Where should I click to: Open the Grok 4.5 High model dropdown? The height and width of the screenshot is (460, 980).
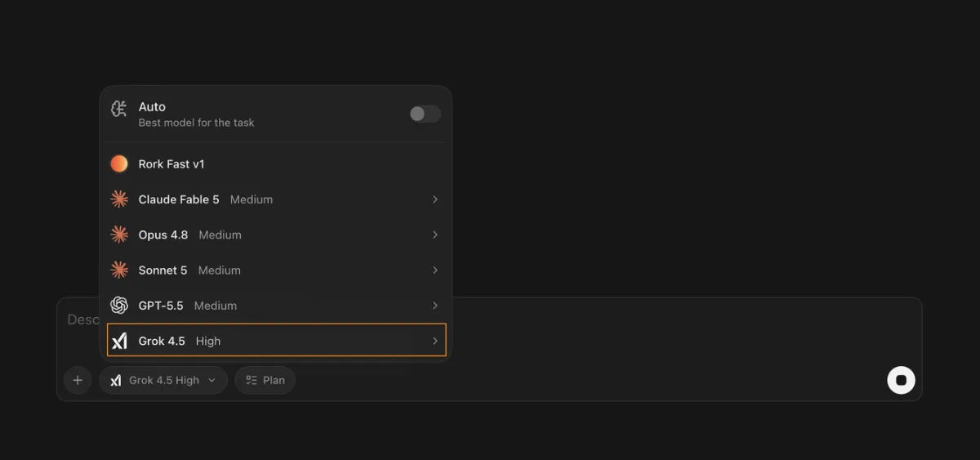(x=163, y=380)
